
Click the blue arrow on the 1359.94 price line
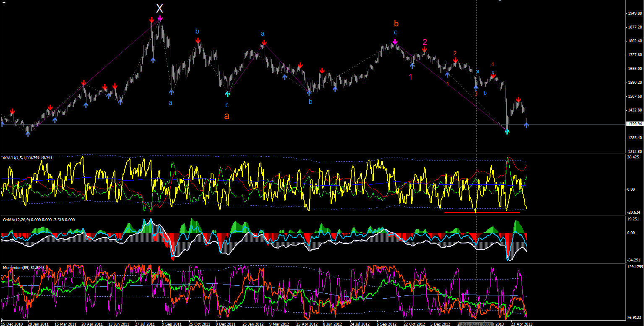coord(527,124)
